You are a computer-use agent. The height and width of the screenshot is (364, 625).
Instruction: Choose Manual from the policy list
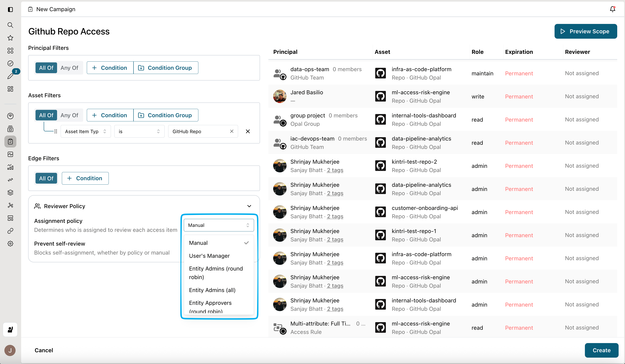[219, 243]
